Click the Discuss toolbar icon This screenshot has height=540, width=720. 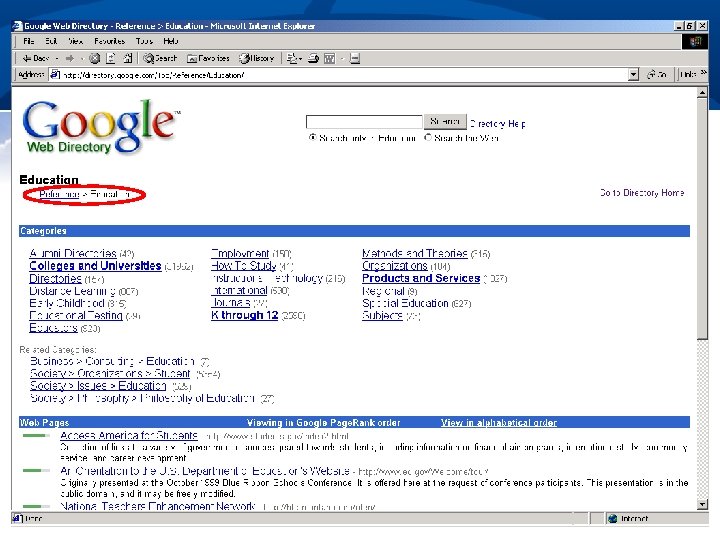tap(354, 58)
